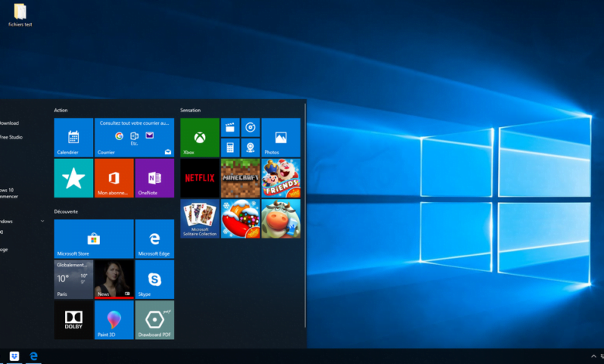
Task: Open the Dolby tile
Action: (x=74, y=320)
